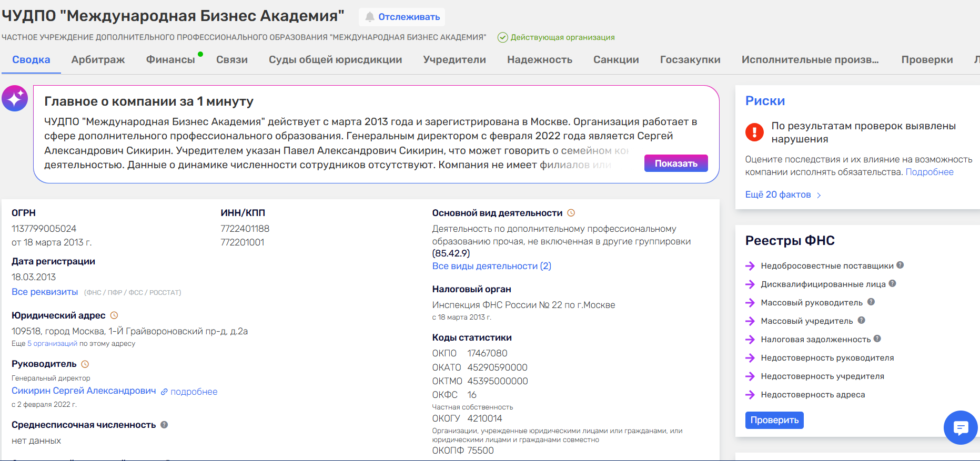Click the red warning icon in Риски
Viewport: 980px width, 461px height.
[754, 132]
